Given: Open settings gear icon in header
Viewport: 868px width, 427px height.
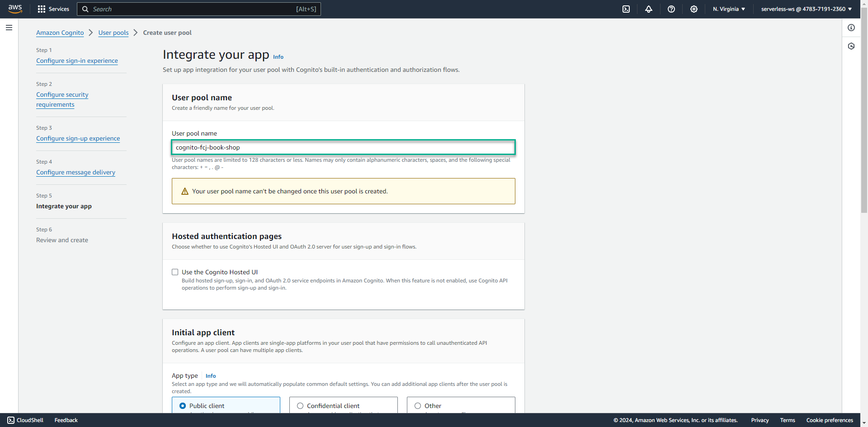Looking at the screenshot, I should (x=694, y=9).
